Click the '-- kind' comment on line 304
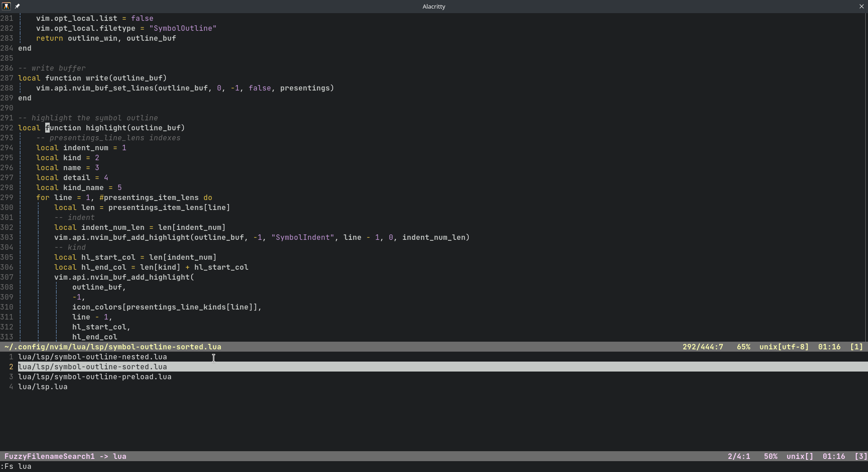The image size is (868, 472). (x=70, y=248)
